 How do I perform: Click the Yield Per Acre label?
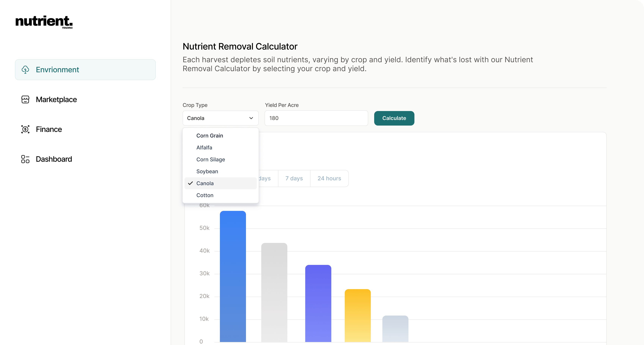coord(282,105)
